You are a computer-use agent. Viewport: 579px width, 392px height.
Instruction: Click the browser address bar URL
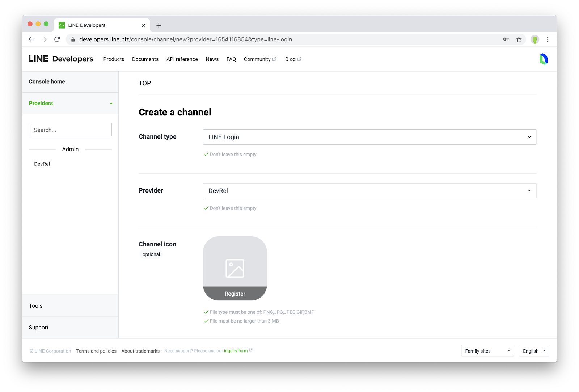point(186,39)
